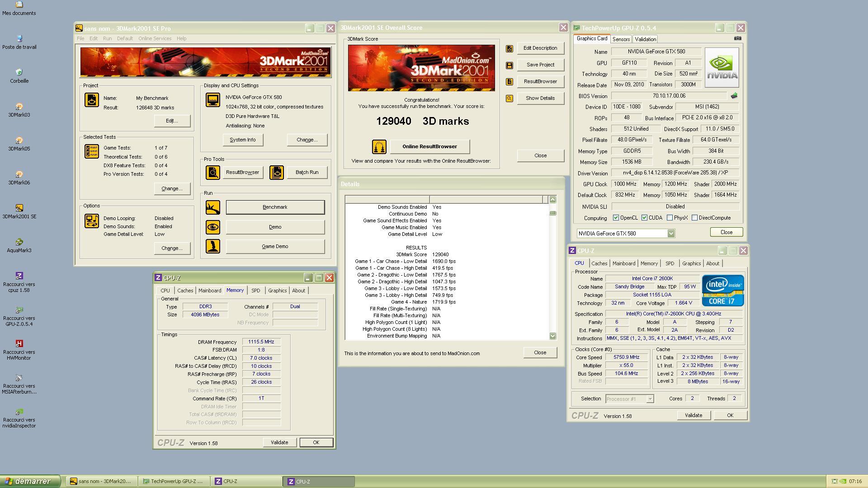The image size is (868, 488).
Task: Open the Run menu in 3DMark2001
Action: tap(107, 38)
